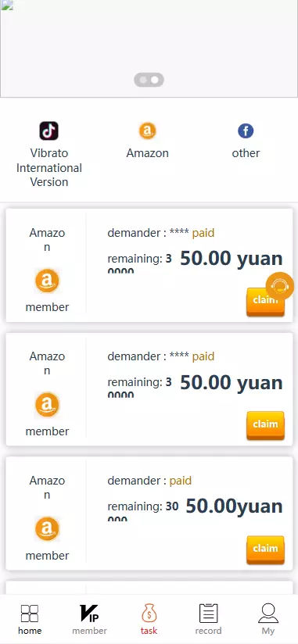Click the broken banner image at top
This screenshot has width=298, height=644.
click(149, 48)
